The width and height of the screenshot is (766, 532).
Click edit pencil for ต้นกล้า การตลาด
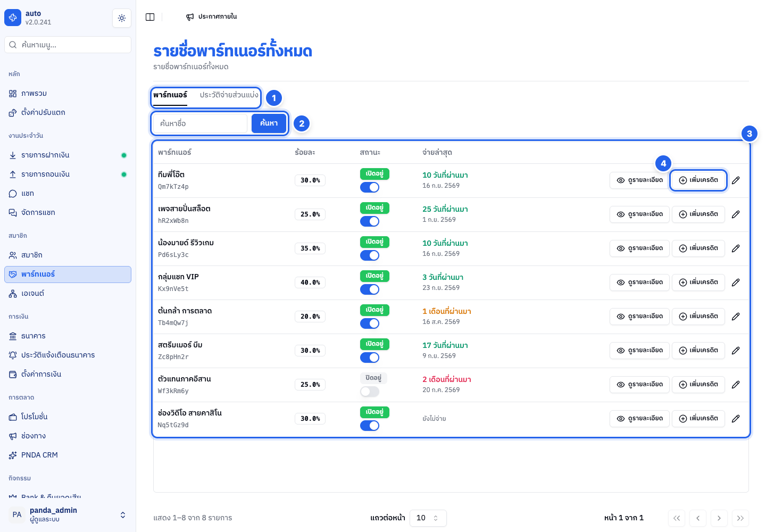(736, 317)
